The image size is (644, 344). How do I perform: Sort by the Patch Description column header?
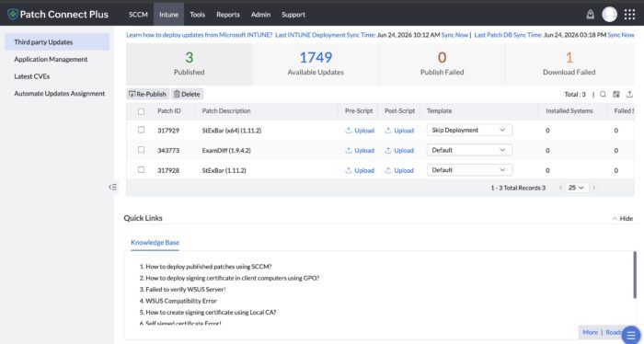tap(226, 111)
